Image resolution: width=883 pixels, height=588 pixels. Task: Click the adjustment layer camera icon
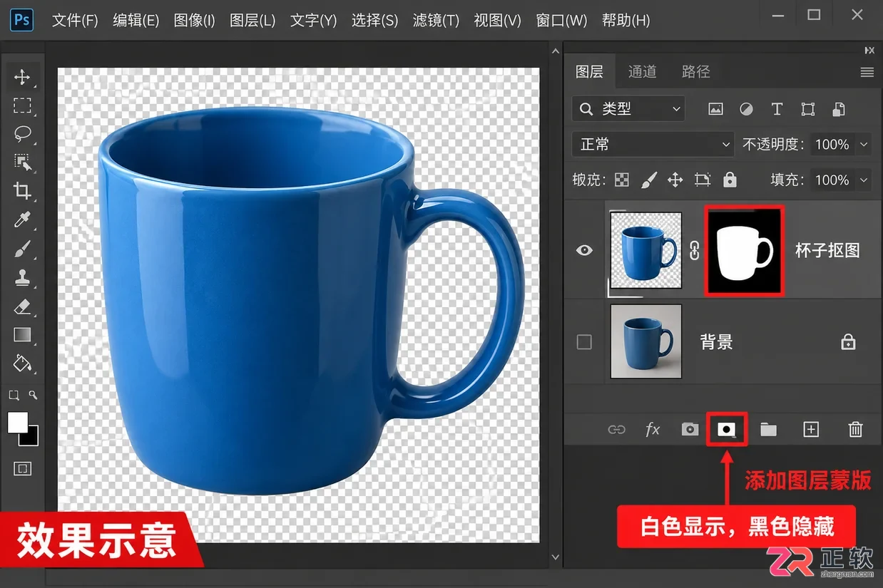(x=689, y=429)
